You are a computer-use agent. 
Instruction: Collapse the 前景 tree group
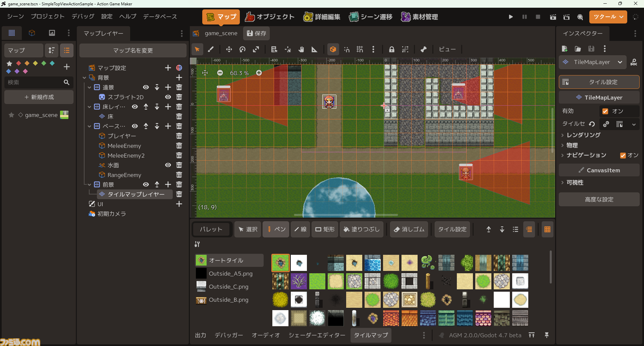click(x=90, y=184)
